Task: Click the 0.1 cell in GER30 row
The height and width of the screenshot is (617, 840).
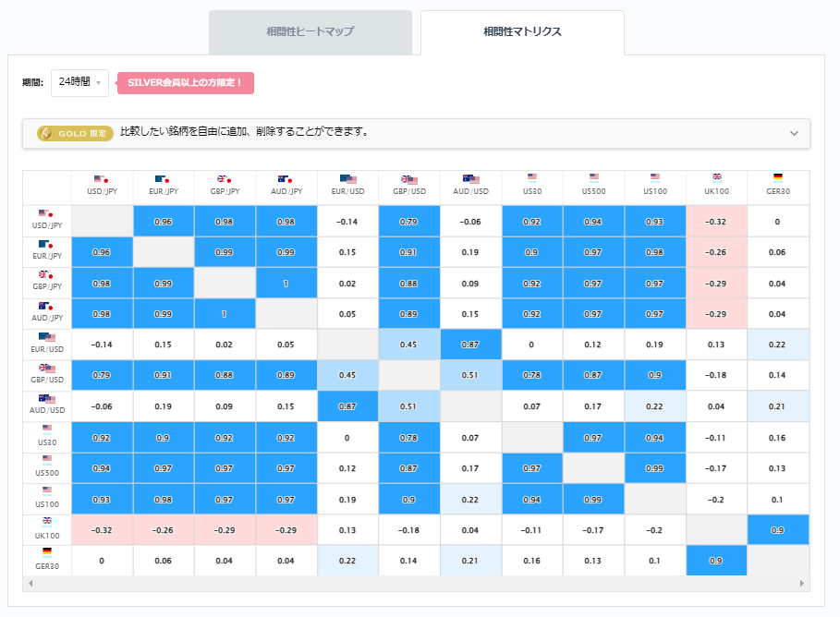Action: click(654, 561)
